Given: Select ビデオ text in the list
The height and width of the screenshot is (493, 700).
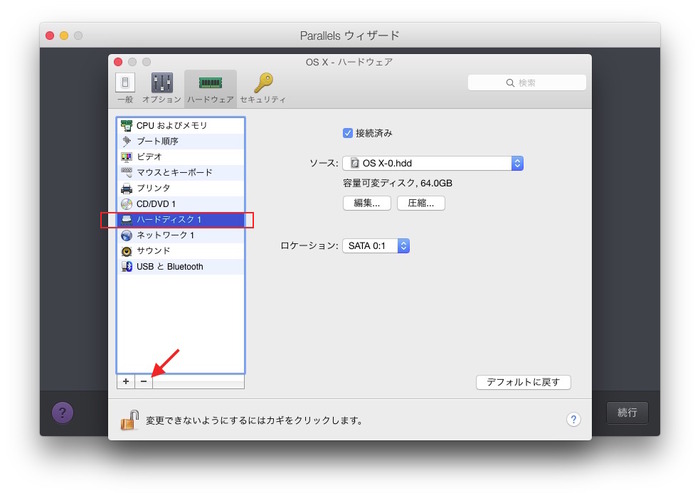Looking at the screenshot, I should (x=149, y=157).
